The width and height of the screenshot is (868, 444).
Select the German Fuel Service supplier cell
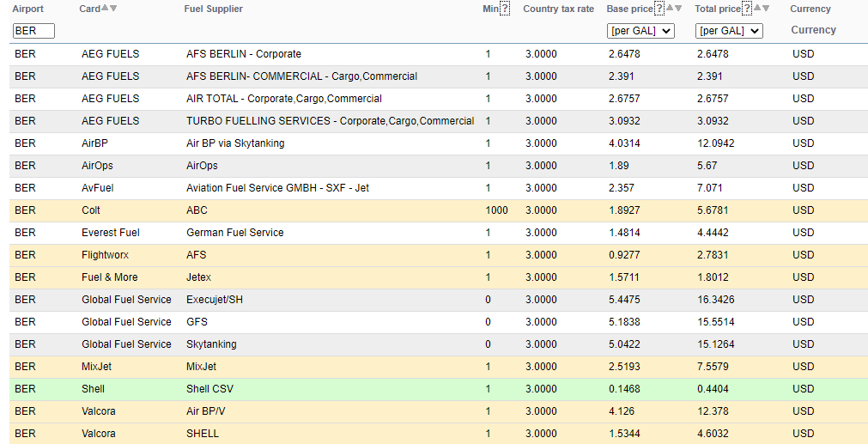[234, 233]
